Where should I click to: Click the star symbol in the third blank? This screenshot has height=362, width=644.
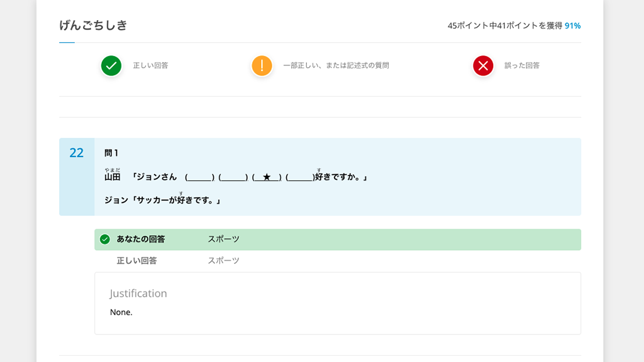click(x=267, y=178)
